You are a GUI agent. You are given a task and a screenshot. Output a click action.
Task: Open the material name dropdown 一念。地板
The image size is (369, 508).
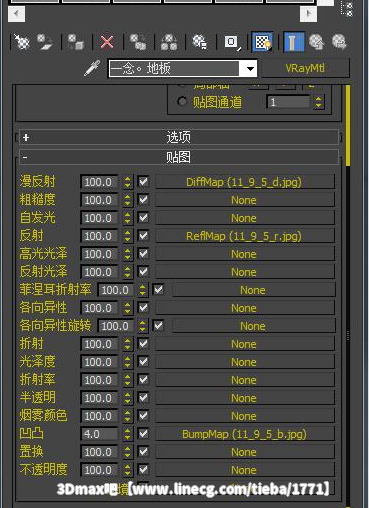(x=250, y=69)
